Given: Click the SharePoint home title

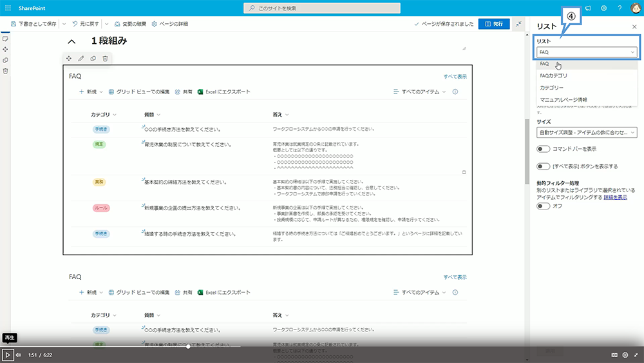Looking at the screenshot, I should click(32, 8).
